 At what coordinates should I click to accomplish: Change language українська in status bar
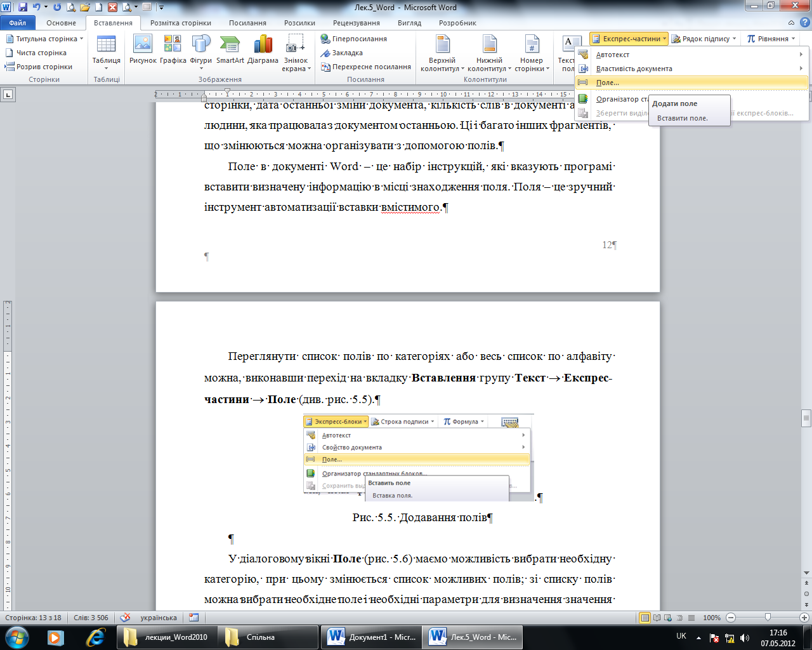(159, 618)
